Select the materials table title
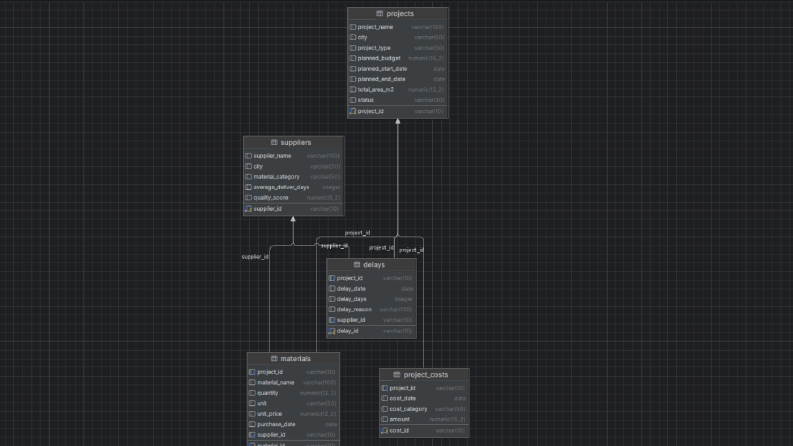793x446 pixels. [x=295, y=359]
